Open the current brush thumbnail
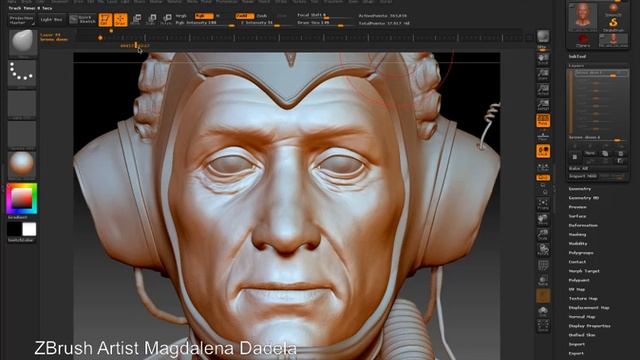 point(22,42)
